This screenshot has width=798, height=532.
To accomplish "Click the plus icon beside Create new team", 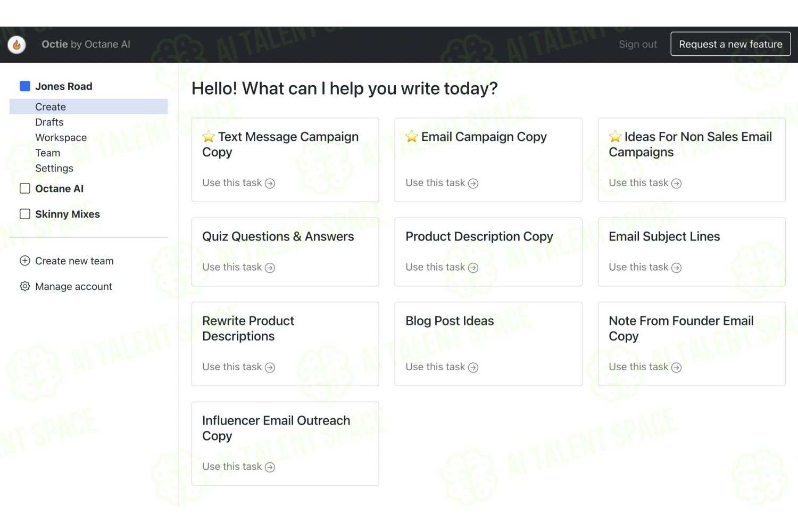I will click(x=25, y=261).
